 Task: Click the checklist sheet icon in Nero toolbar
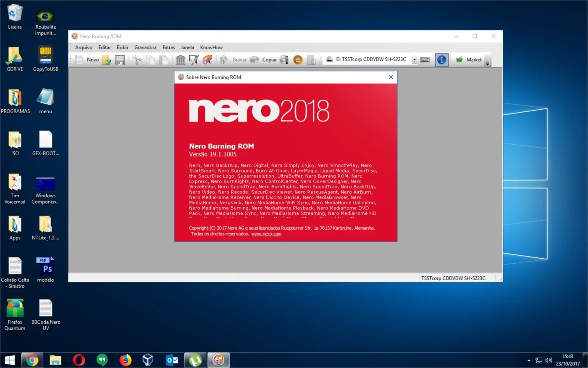pyautogui.click(x=194, y=60)
